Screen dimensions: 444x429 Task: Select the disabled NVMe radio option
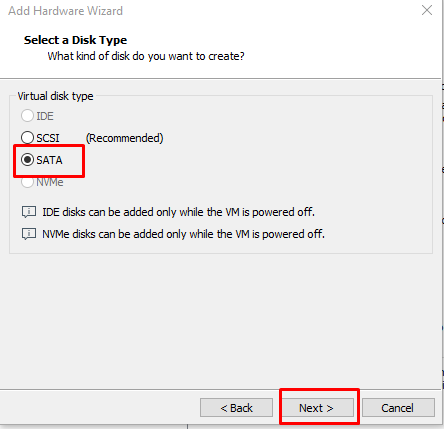27,182
